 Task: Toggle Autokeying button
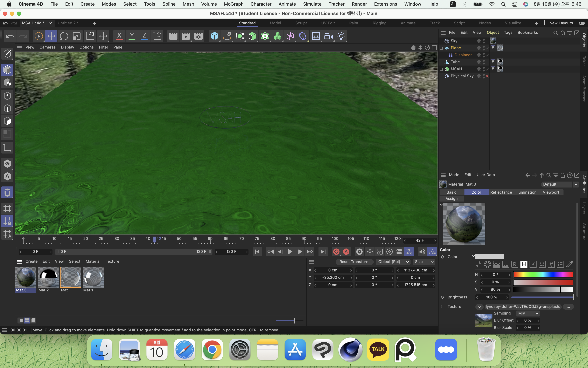[346, 252]
